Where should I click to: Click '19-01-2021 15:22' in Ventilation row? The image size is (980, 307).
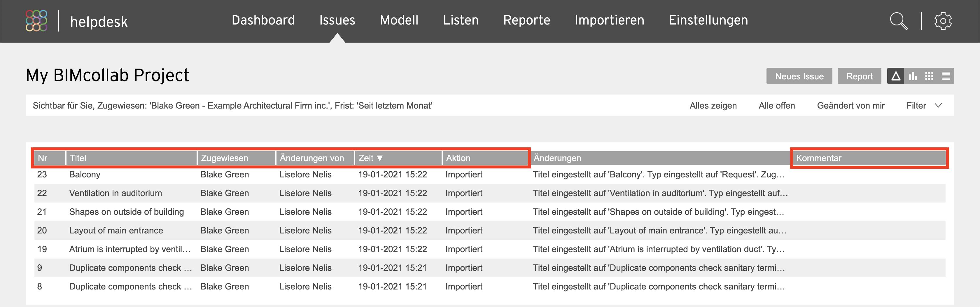(392, 193)
